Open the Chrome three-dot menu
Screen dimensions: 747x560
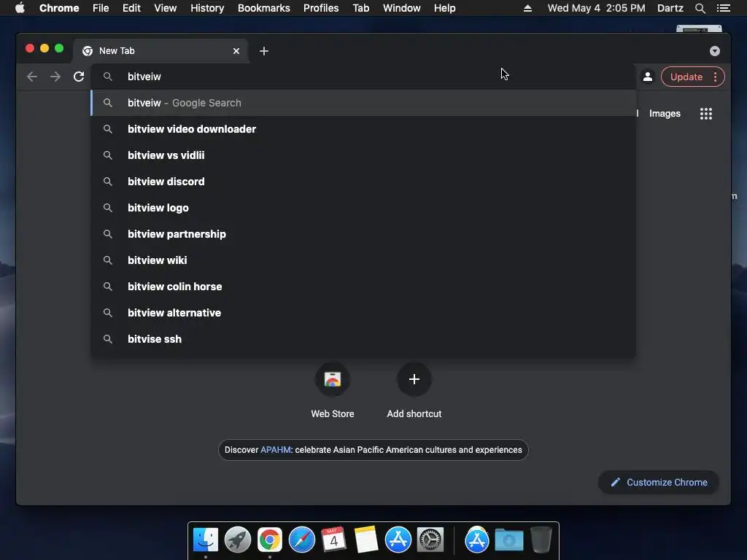715,77
